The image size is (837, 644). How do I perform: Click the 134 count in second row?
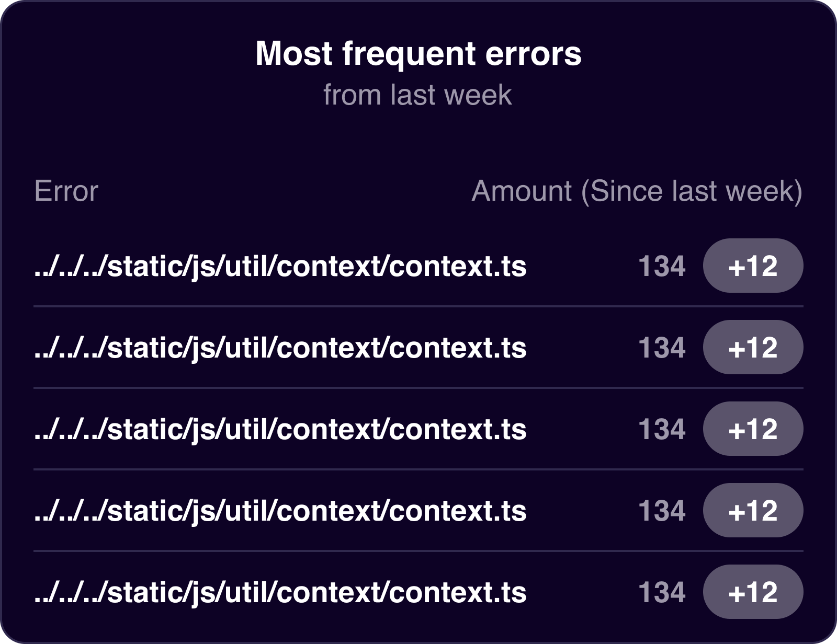(662, 348)
